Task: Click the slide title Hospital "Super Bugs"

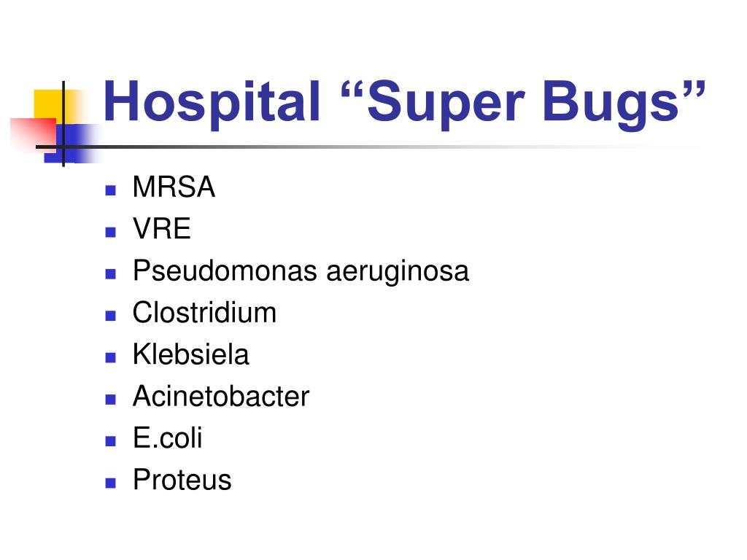Action: pos(404,103)
